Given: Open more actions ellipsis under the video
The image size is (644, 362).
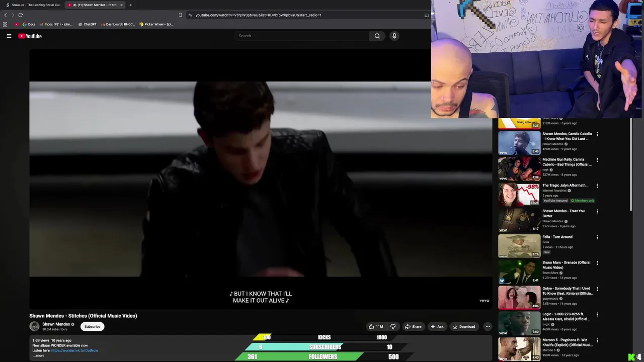Looking at the screenshot, I should pos(487,326).
